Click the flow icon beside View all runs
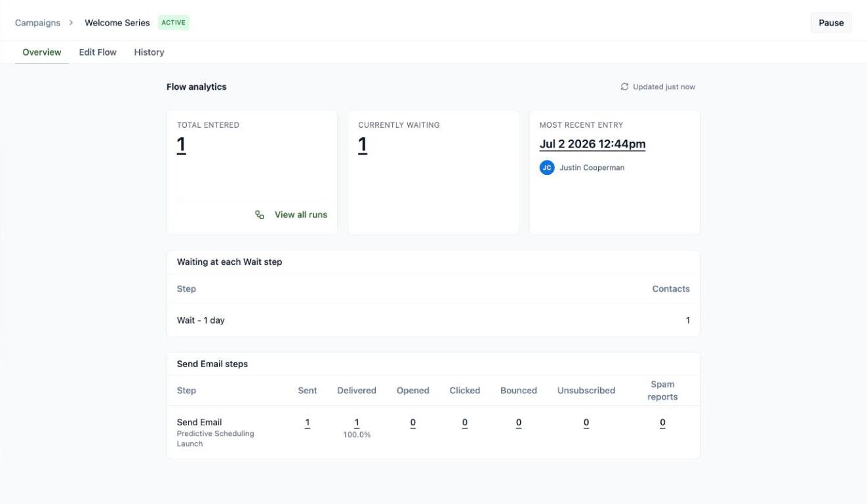Screen dimensions: 867x504 coord(260,214)
